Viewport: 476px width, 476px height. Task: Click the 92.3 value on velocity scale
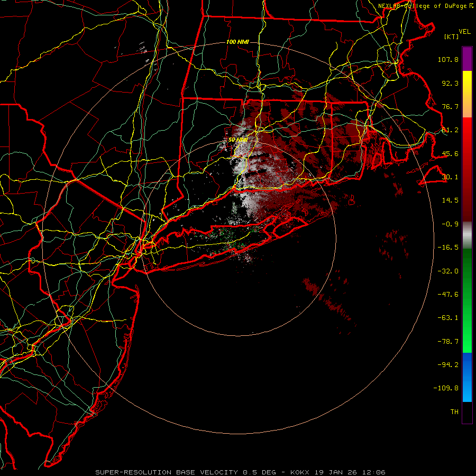(x=450, y=83)
